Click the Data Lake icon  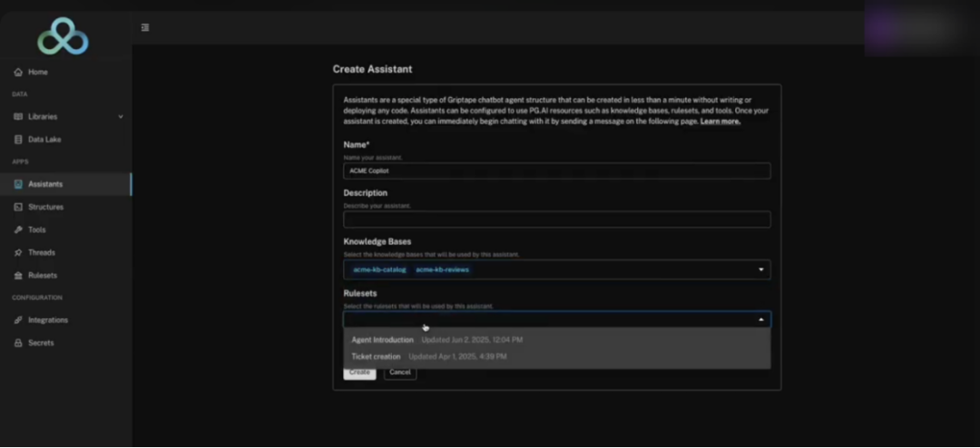tap(18, 140)
